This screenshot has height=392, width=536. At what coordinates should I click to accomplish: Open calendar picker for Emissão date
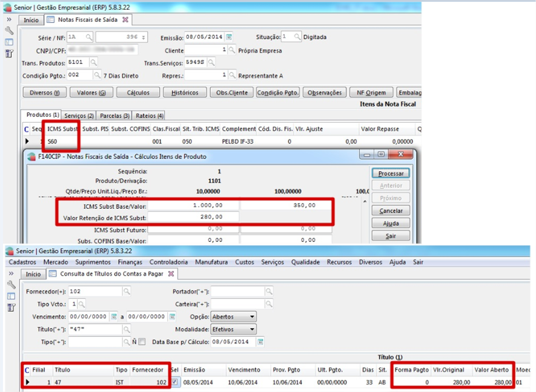229,37
